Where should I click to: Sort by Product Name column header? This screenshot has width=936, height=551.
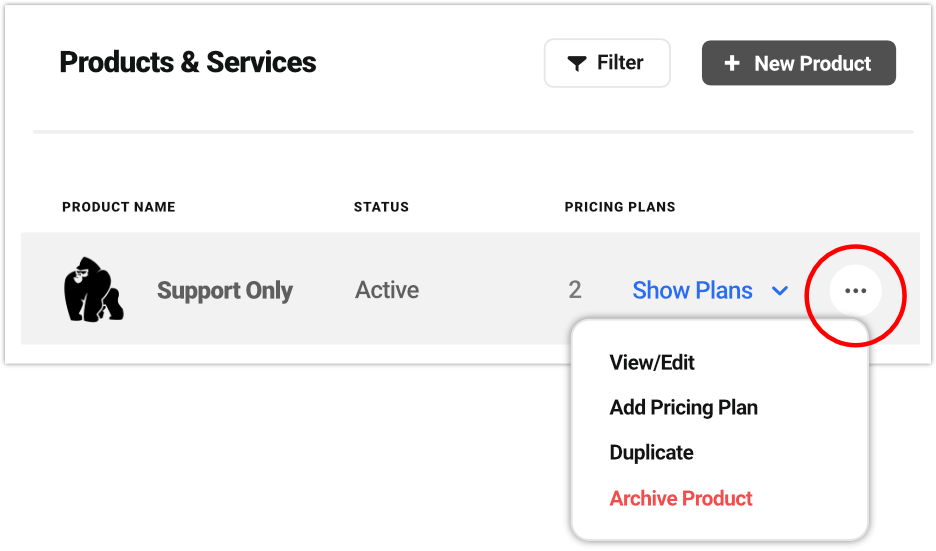(118, 207)
